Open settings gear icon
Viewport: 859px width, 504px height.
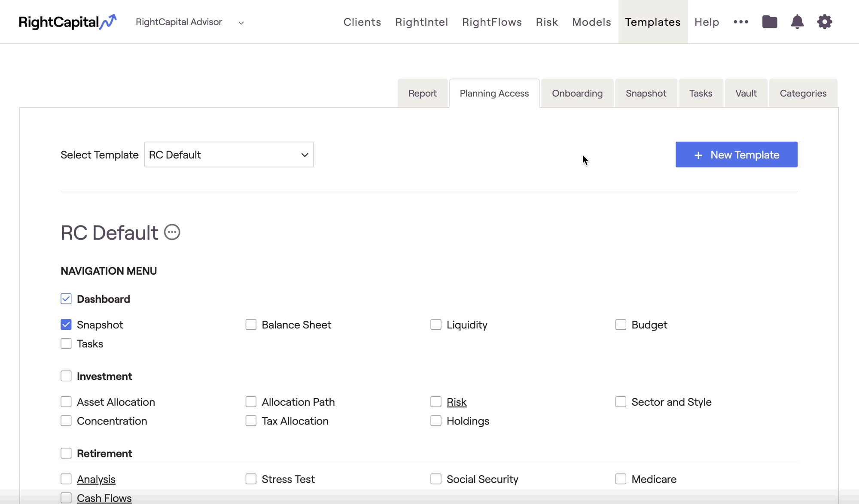pyautogui.click(x=825, y=22)
